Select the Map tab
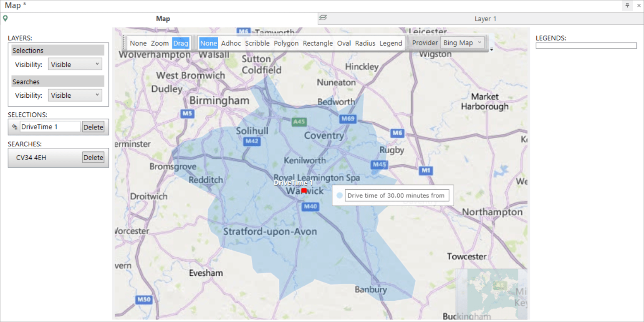This screenshot has width=644, height=322. coord(163,18)
